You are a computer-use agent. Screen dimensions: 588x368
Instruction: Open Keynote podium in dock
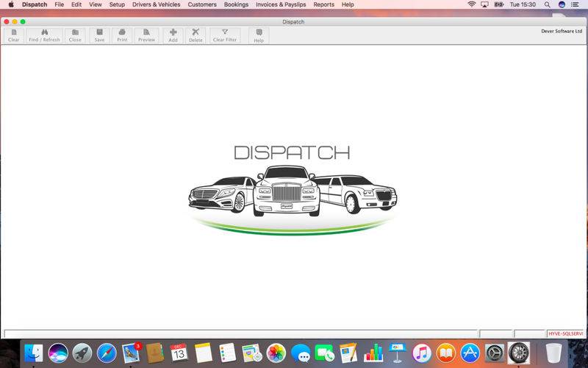tap(398, 353)
